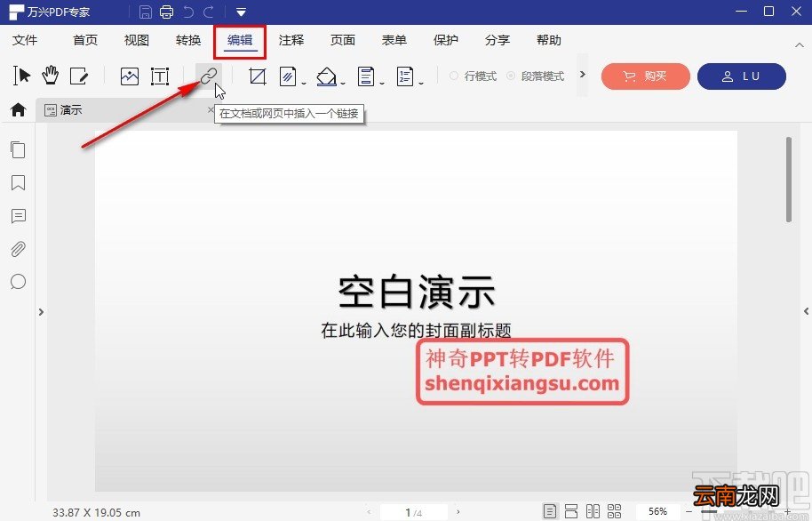Open the bookmarks panel
This screenshot has height=521, width=812.
[x=18, y=182]
